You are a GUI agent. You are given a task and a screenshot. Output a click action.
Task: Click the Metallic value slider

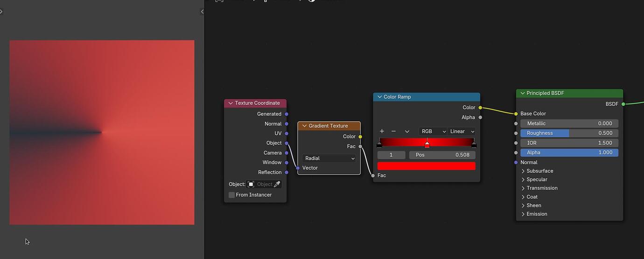[569, 123]
